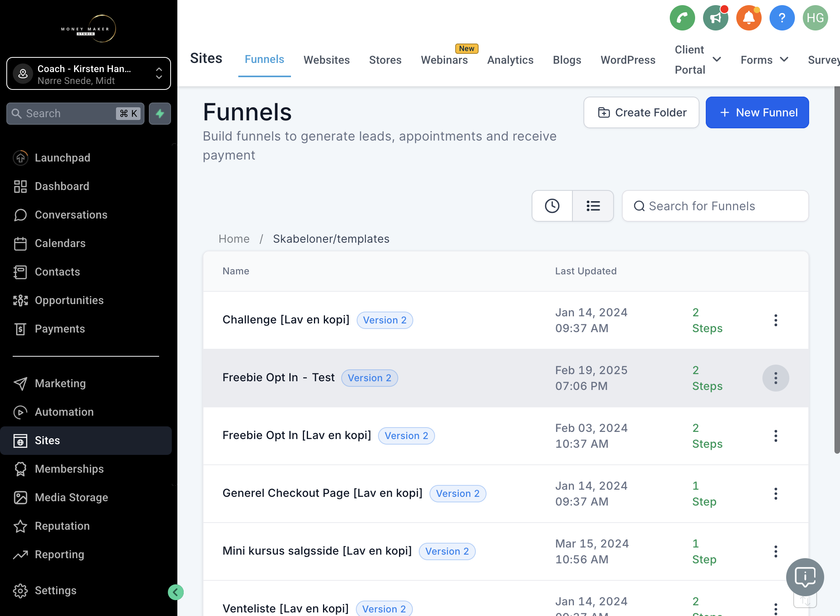Collapse sidebar with green arrow button
This screenshot has height=616, width=840.
click(176, 592)
